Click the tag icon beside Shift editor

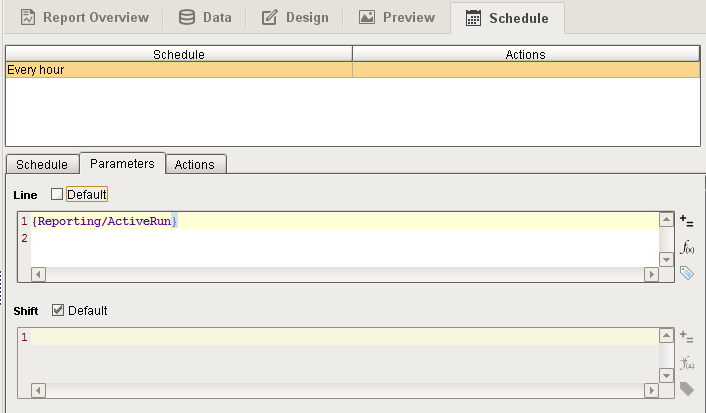tap(686, 388)
